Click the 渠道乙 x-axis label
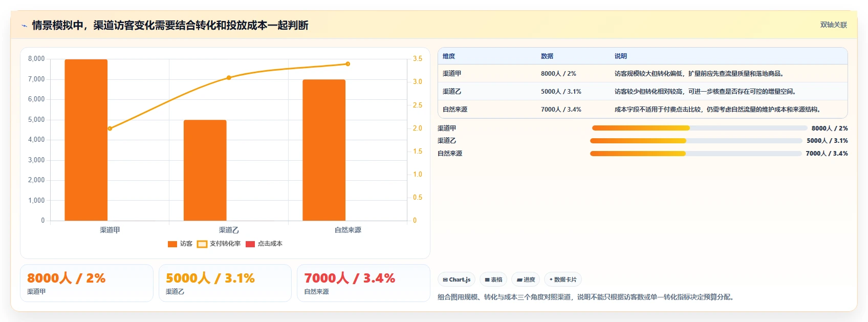 tap(229, 230)
